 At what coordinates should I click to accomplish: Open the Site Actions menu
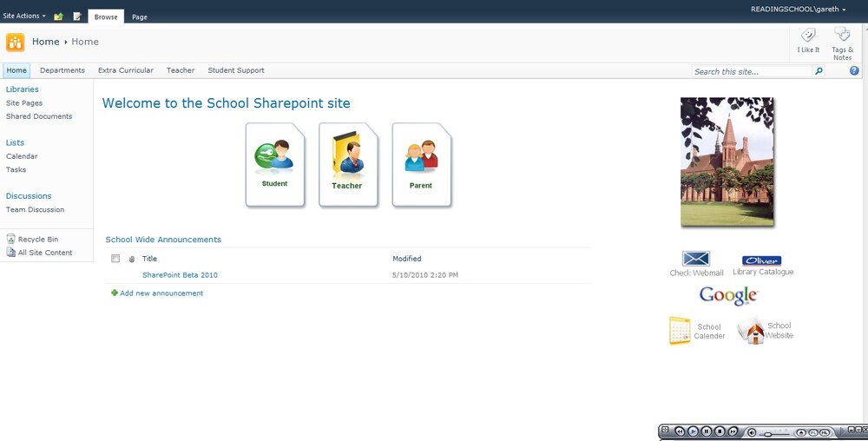pos(23,16)
